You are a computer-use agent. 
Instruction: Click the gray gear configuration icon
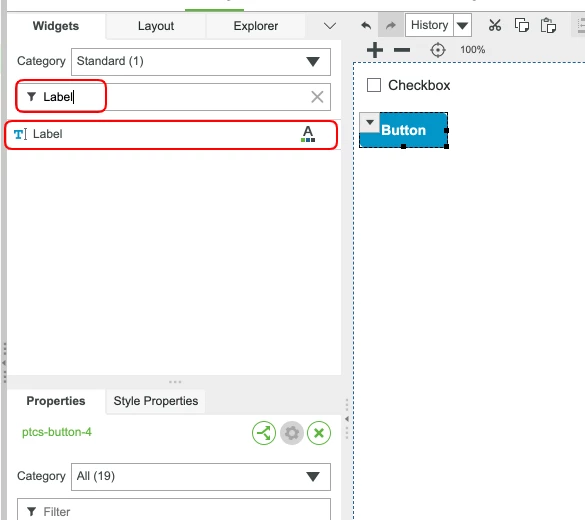[292, 433]
